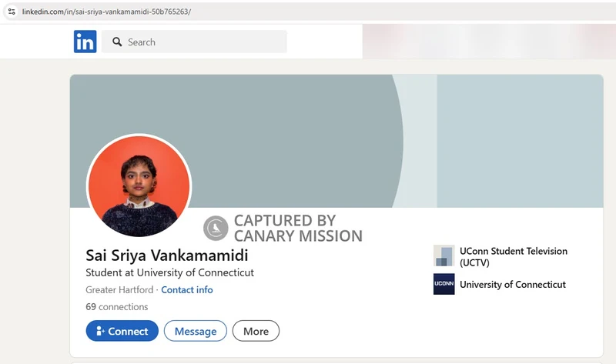Open the Contact info link
The height and width of the screenshot is (364, 616).
(x=187, y=290)
